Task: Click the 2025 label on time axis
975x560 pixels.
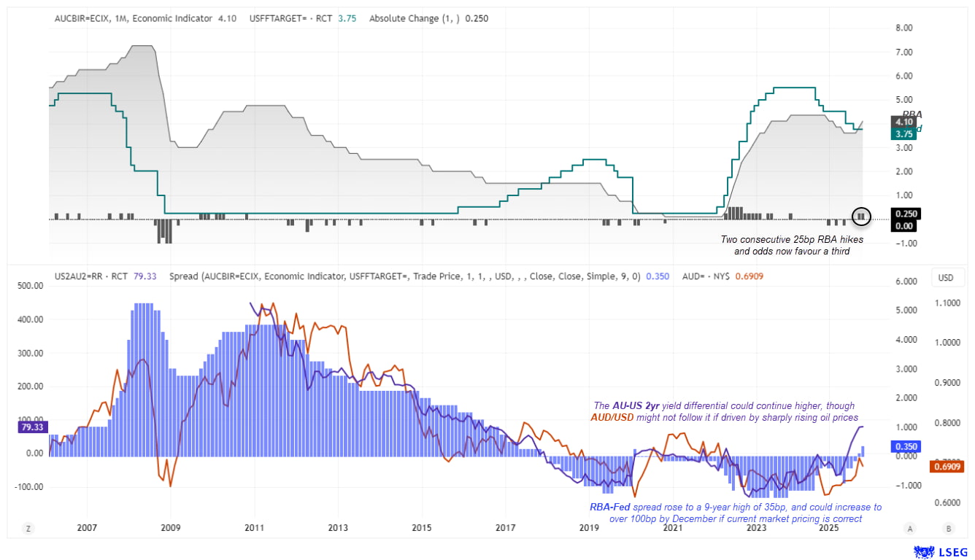Action: click(828, 527)
